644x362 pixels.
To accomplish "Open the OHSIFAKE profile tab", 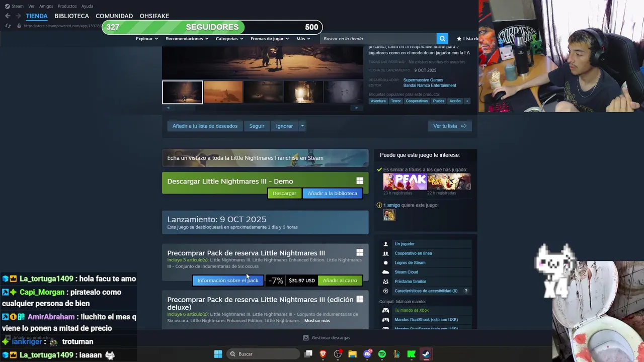I will pos(154,16).
